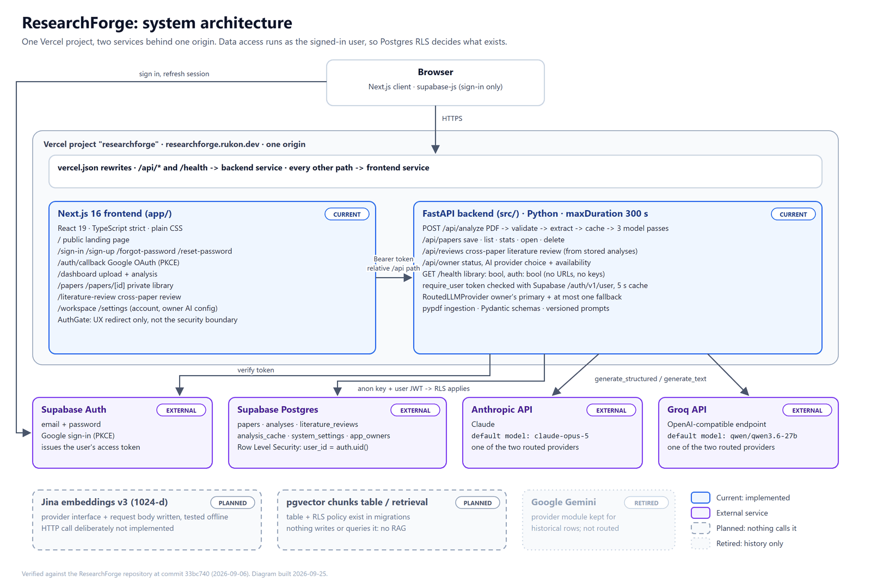Click the 'HTTPS' arrow label

(452, 118)
